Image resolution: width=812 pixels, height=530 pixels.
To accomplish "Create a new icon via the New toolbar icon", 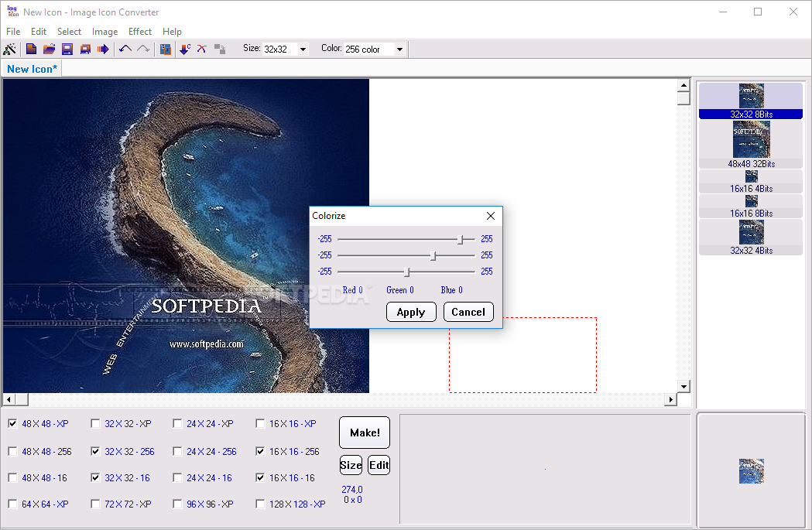I will point(31,49).
